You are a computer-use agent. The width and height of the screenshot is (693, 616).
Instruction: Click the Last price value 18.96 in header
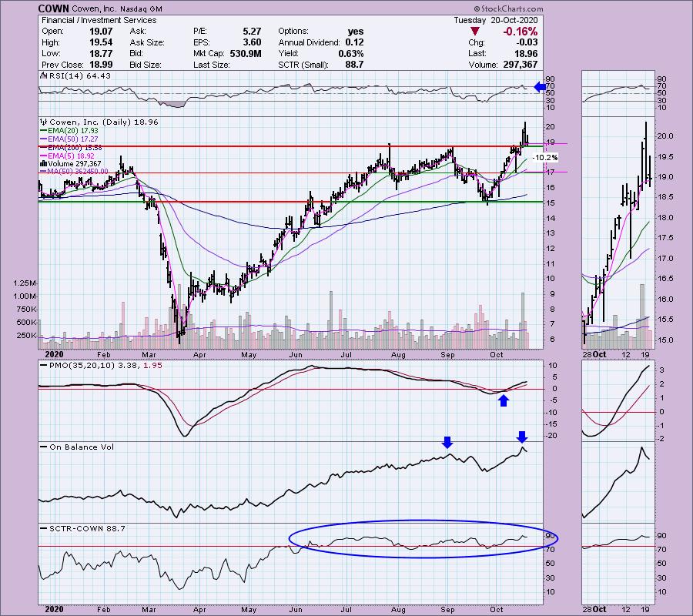(526, 53)
